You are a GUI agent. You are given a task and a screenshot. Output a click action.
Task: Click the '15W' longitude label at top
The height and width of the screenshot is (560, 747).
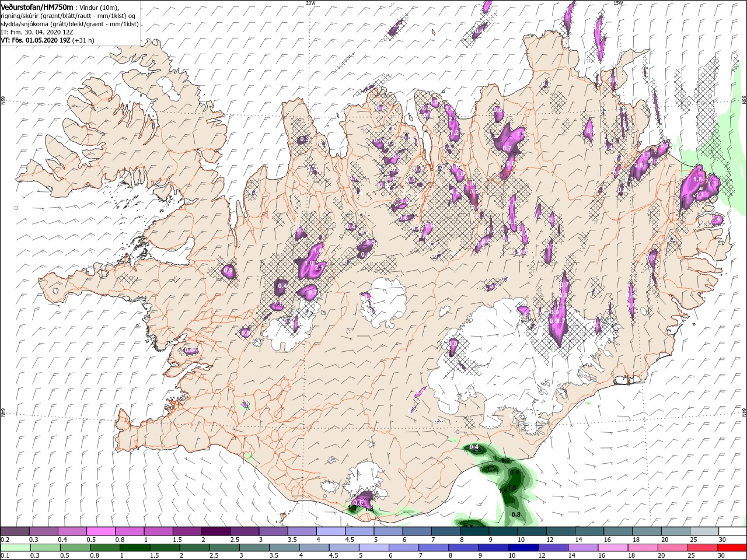tap(617, 2)
